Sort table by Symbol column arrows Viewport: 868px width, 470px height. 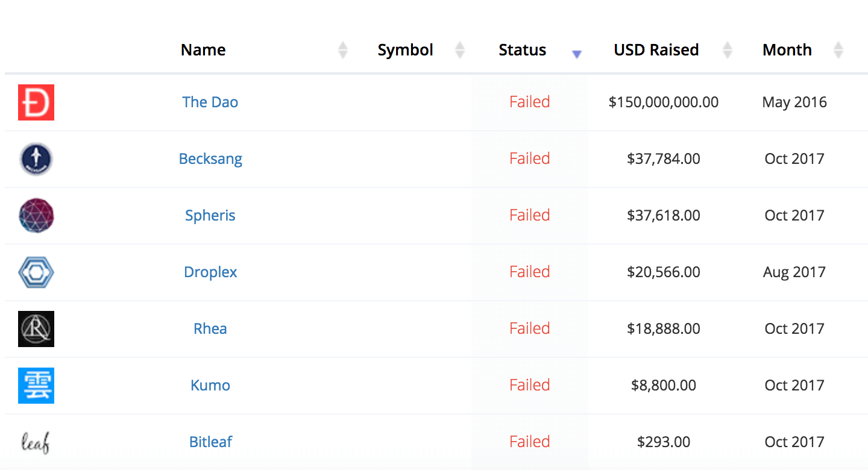[460, 50]
